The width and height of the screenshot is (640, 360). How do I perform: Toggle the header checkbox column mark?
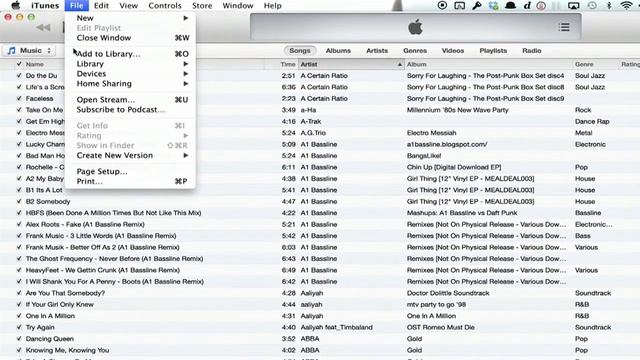pos(19,64)
